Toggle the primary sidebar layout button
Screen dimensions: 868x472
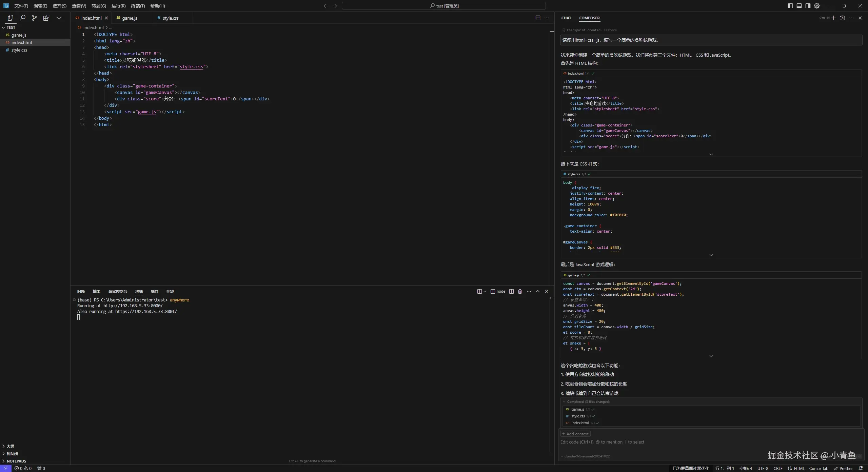[x=790, y=6]
